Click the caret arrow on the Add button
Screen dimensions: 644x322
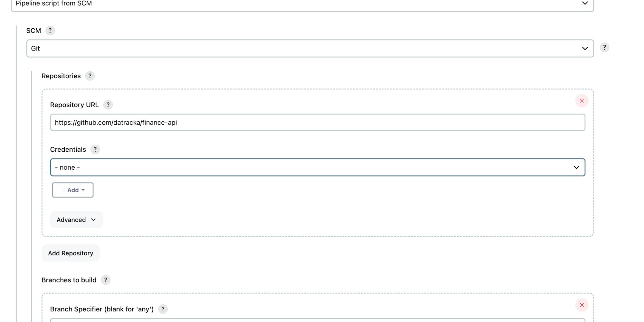point(83,190)
